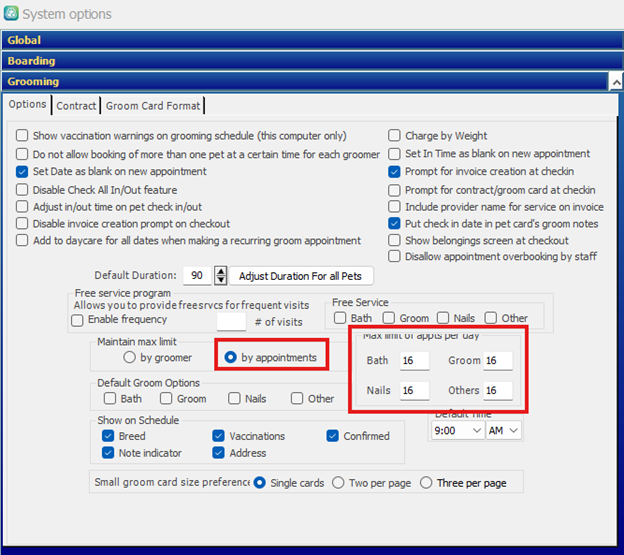
Task: Uncheck Breed under Show on Schedule
Action: (x=108, y=436)
